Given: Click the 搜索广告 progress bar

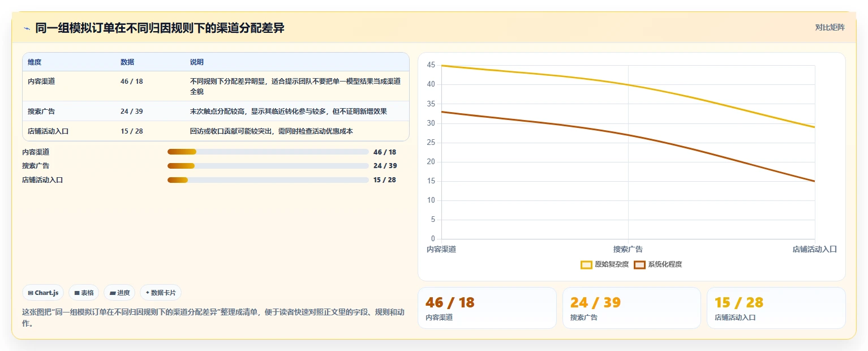Looking at the screenshot, I should [x=268, y=166].
